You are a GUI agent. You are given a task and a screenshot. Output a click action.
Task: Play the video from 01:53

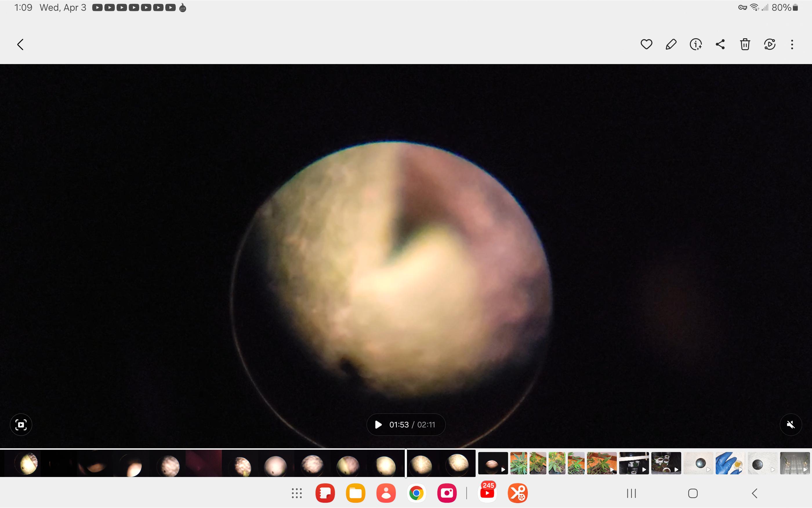click(378, 425)
